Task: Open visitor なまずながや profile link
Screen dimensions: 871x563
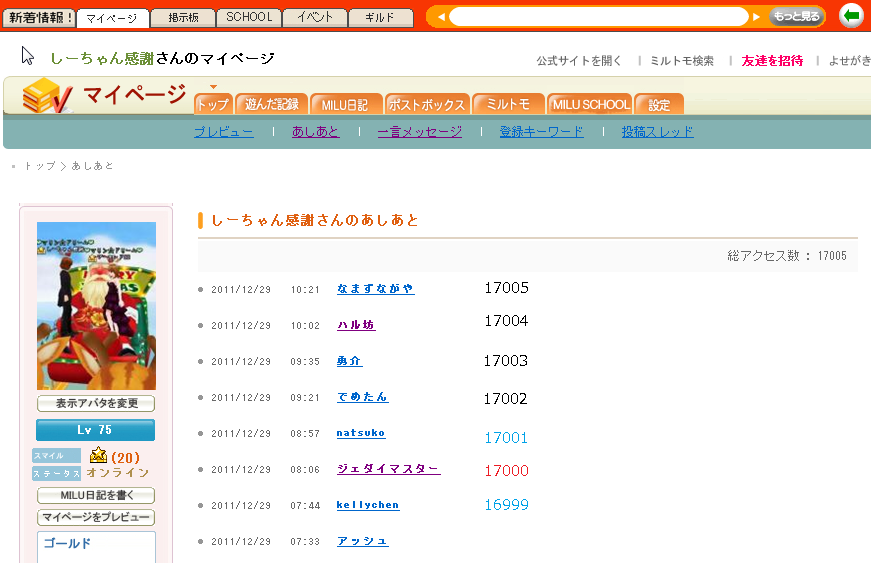Action: click(375, 289)
